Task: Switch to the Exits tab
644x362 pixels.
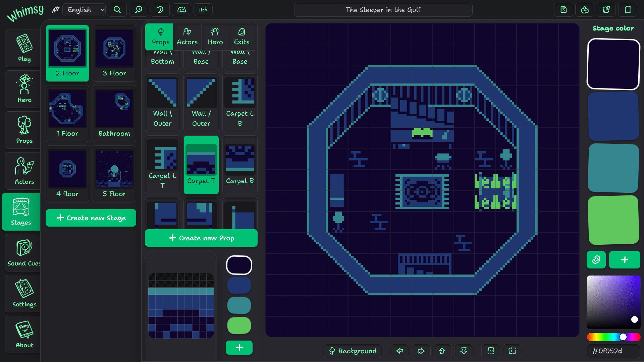Action: [x=241, y=37]
